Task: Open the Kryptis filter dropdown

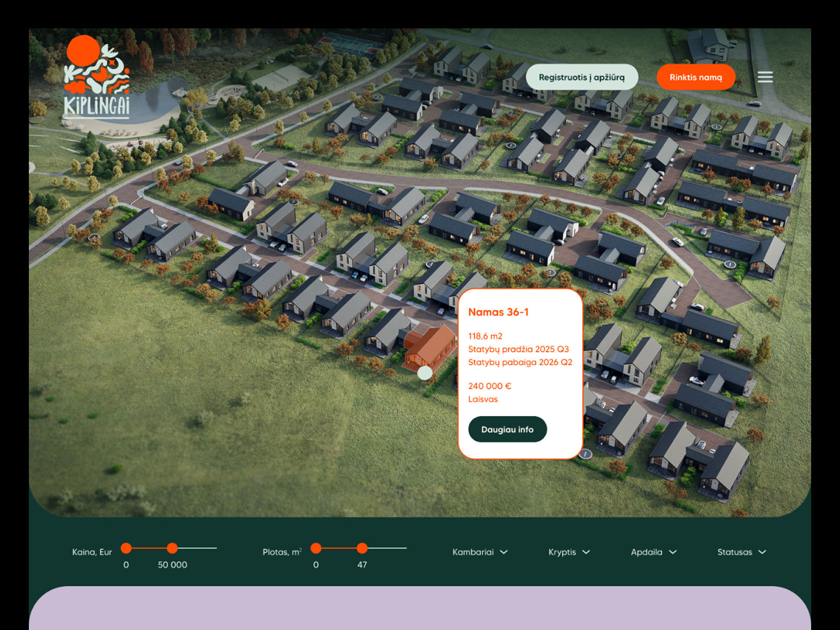Action: [x=569, y=552]
